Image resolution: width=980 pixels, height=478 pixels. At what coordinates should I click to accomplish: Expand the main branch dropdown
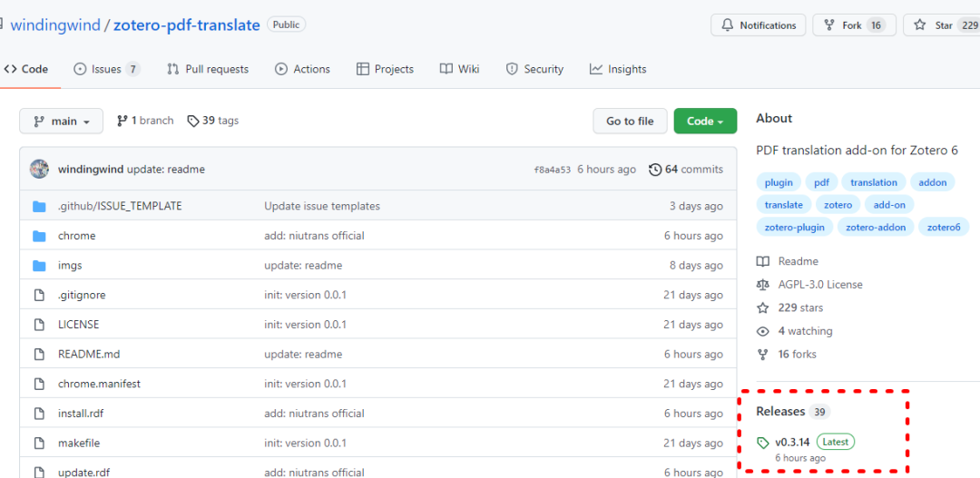[x=62, y=122]
